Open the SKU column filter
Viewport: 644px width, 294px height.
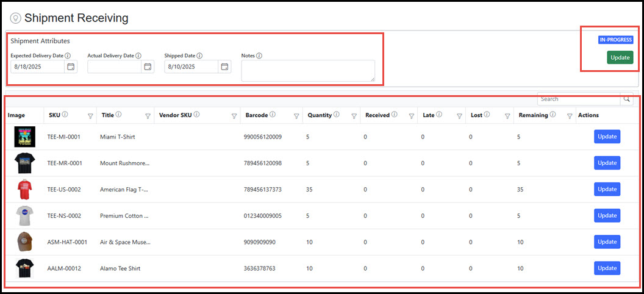tap(90, 116)
